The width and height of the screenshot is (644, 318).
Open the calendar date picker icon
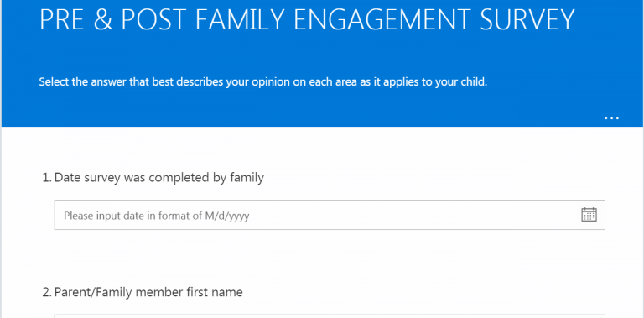tap(589, 215)
